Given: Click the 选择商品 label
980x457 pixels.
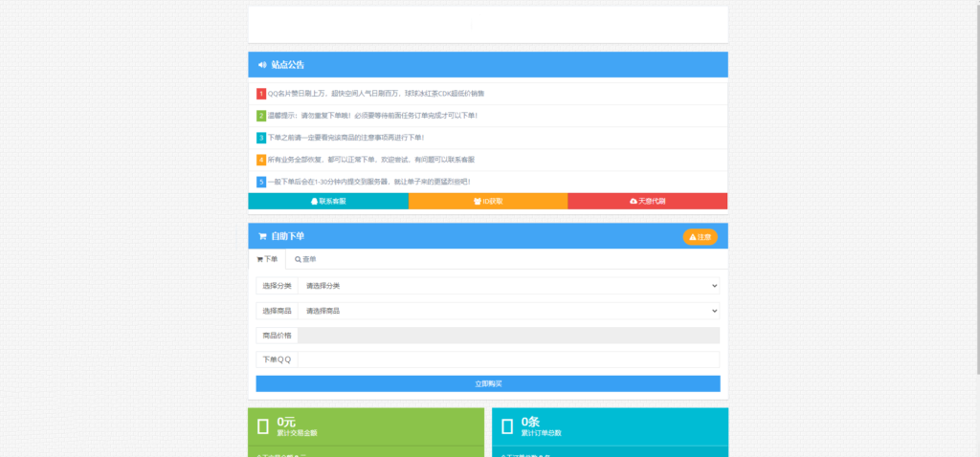Looking at the screenshot, I should click(277, 311).
